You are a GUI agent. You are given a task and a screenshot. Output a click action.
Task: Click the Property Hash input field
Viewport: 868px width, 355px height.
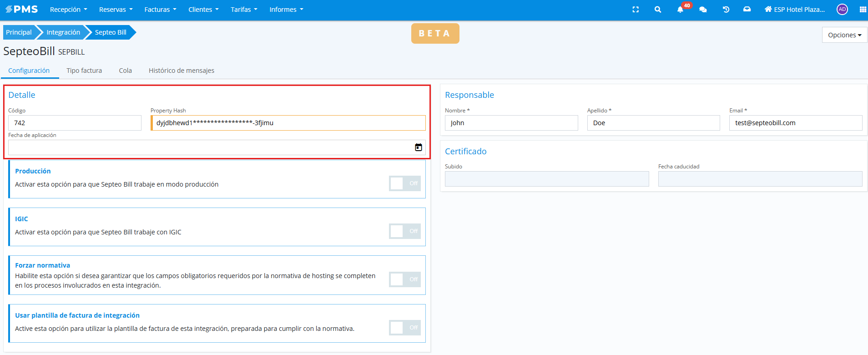point(288,123)
